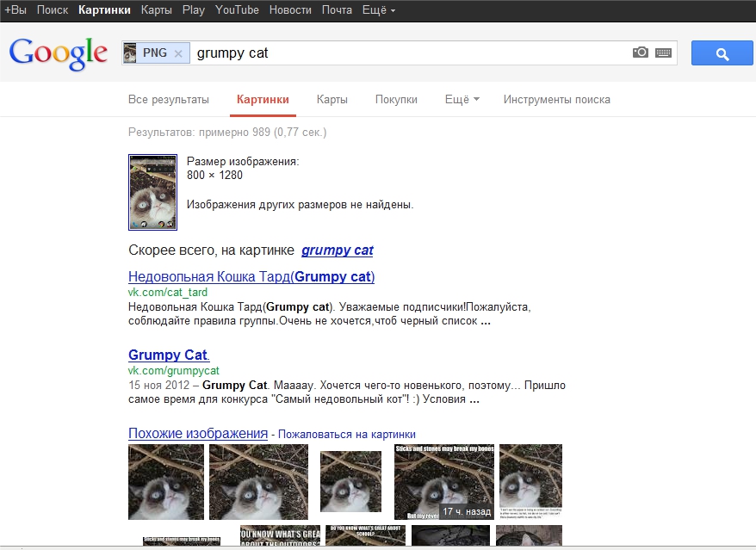Click the Результатов: примерно 989 text
This screenshot has width=756, height=550.
tap(227, 132)
